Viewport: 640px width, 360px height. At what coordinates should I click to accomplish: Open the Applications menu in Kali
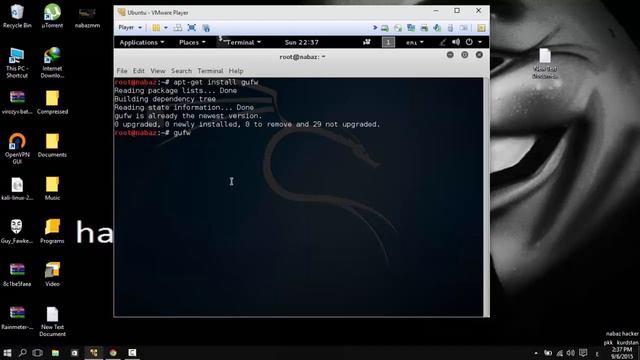[x=142, y=42]
